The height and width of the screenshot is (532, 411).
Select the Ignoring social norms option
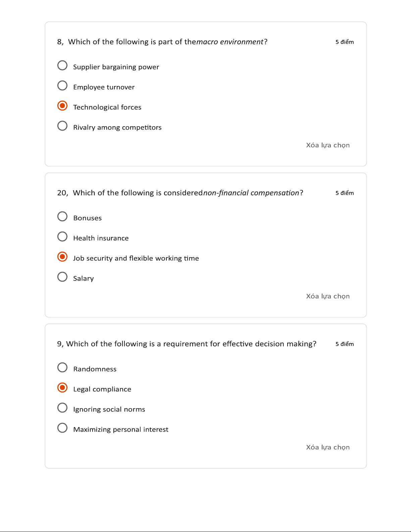tap(62, 408)
